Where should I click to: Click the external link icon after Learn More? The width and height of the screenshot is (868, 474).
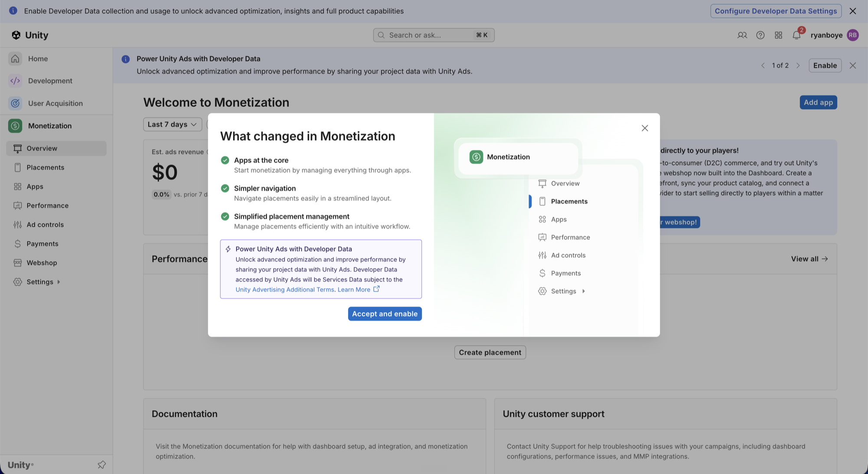(376, 289)
